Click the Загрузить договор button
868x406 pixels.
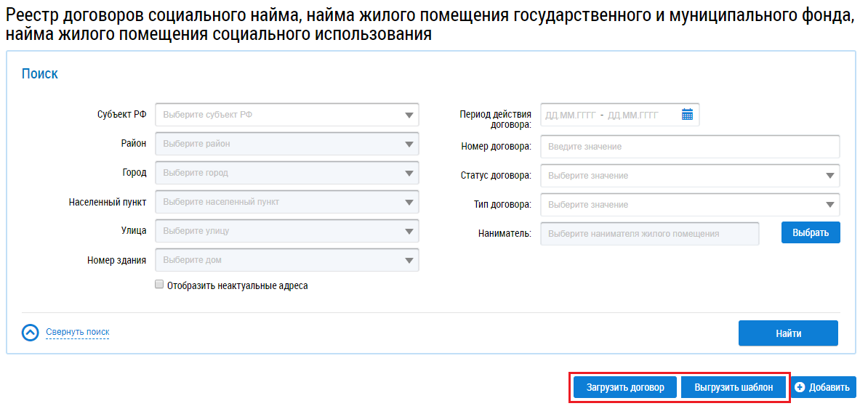coord(625,388)
